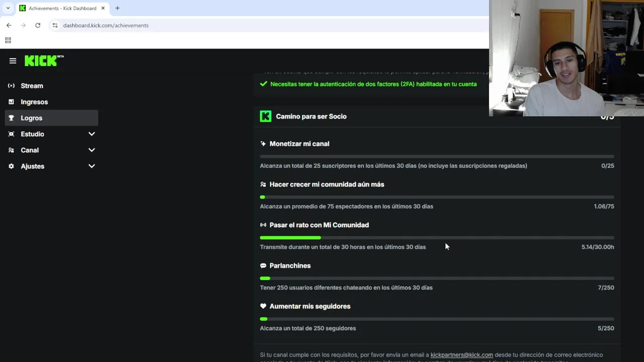
Task: Click the 5/250 followers value
Action: point(606,328)
